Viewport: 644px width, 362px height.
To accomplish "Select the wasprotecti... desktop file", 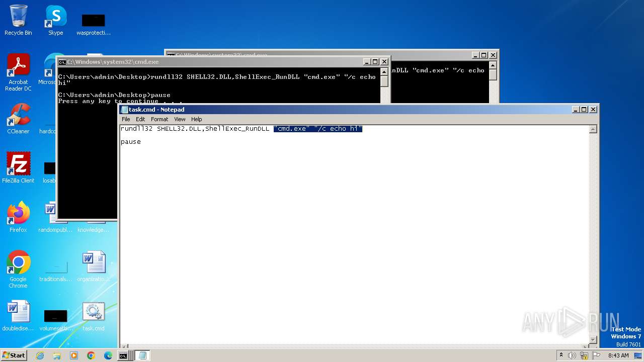I will click(x=93, y=24).
